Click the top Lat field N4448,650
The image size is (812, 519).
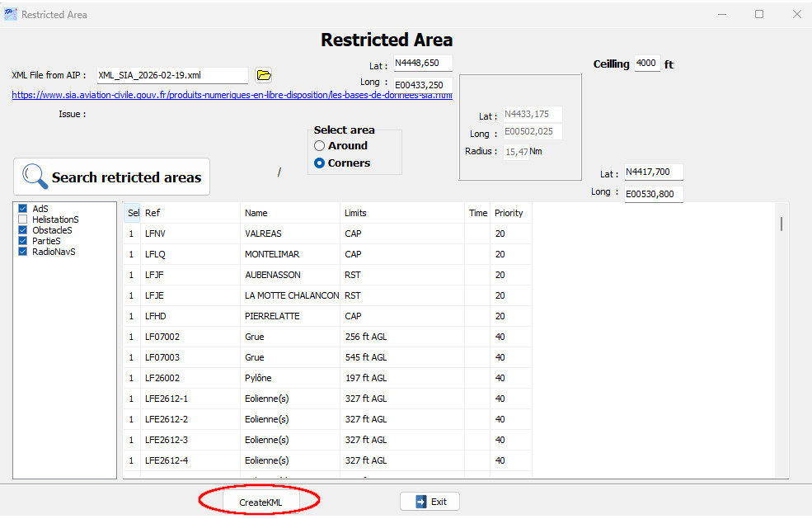[422, 64]
